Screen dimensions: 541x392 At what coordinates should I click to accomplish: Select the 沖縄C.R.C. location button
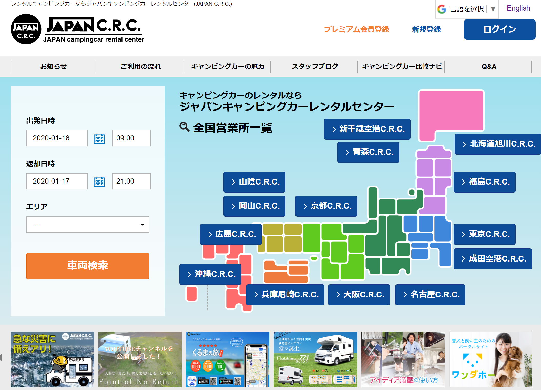[210, 274]
